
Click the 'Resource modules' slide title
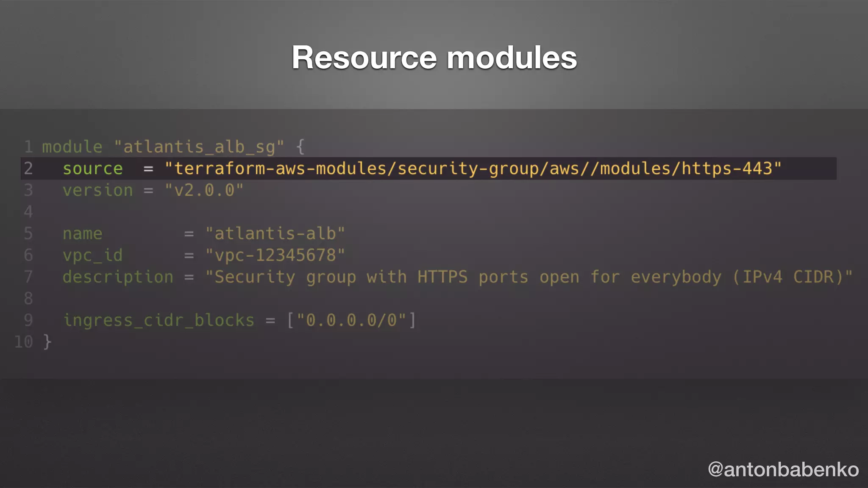pos(434,58)
